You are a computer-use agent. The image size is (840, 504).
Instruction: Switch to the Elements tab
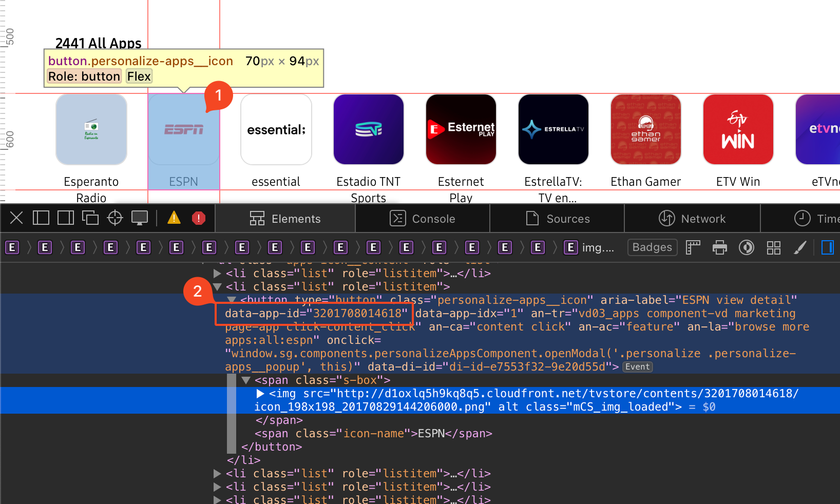pyautogui.click(x=285, y=219)
